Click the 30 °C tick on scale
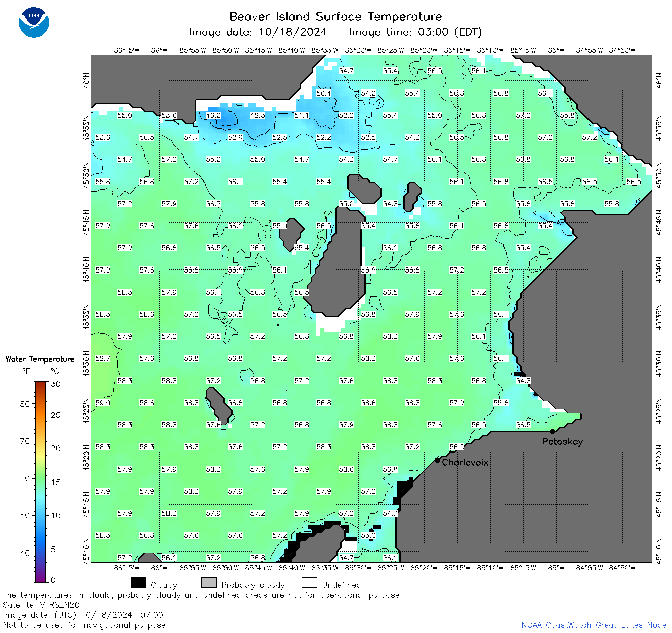This screenshot has height=633, width=672. 56,384
